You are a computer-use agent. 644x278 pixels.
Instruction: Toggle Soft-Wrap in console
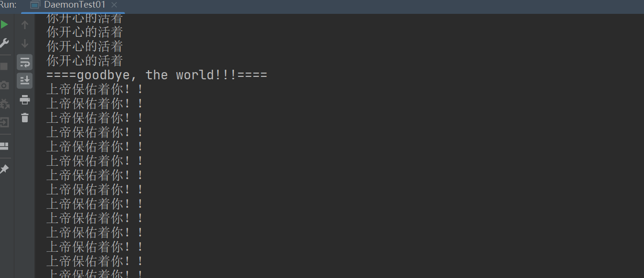[25, 62]
